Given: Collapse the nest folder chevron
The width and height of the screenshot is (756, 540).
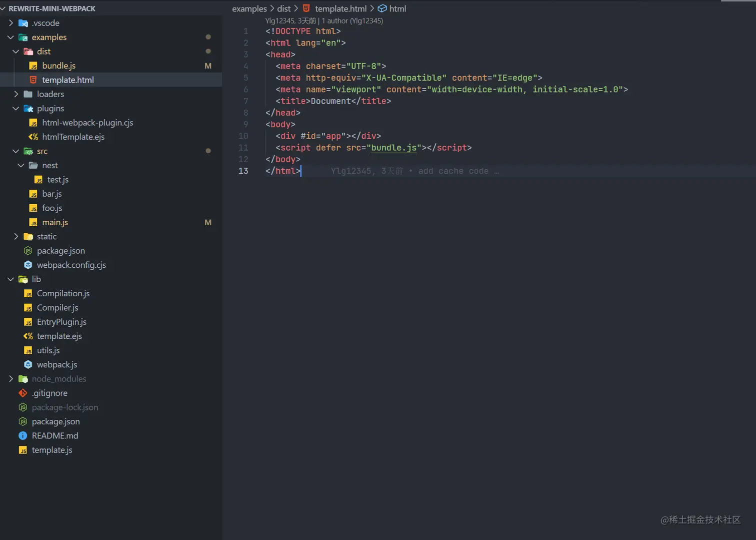Looking at the screenshot, I should pyautogui.click(x=21, y=165).
